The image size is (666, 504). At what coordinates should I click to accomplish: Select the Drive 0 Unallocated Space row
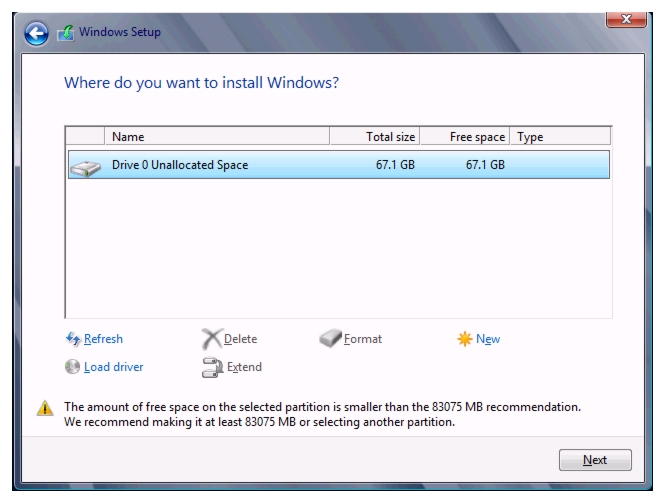tap(339, 164)
